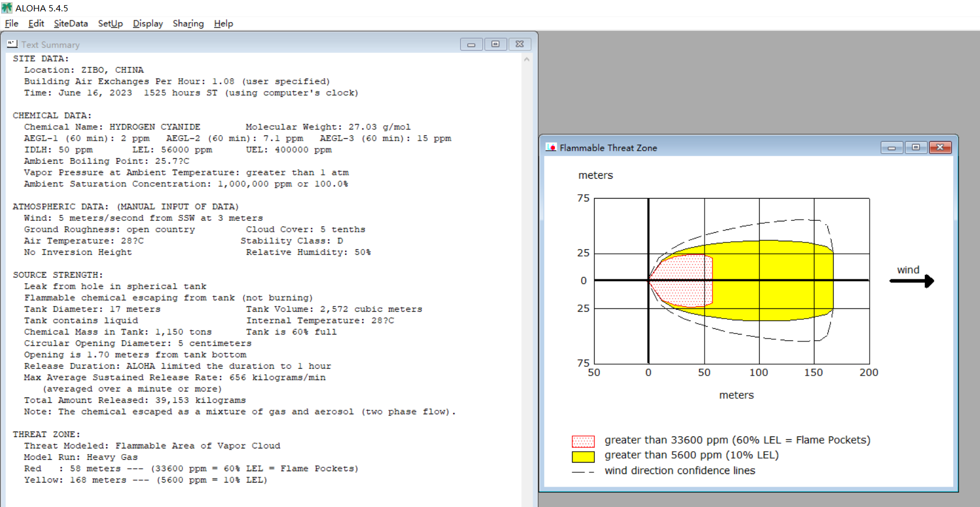Close the Flammable Threat Zone window

940,148
